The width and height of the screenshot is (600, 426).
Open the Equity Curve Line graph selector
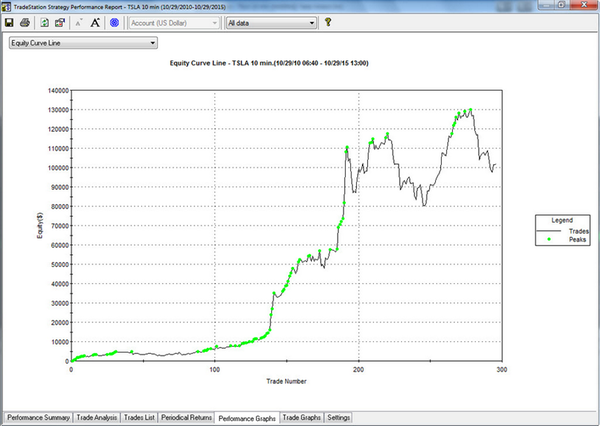point(83,43)
